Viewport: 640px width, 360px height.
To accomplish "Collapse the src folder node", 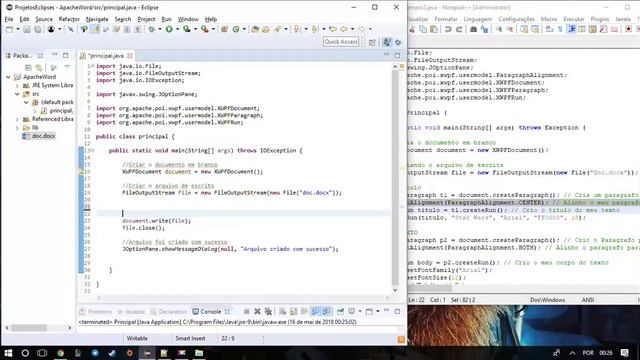I will (x=17, y=94).
